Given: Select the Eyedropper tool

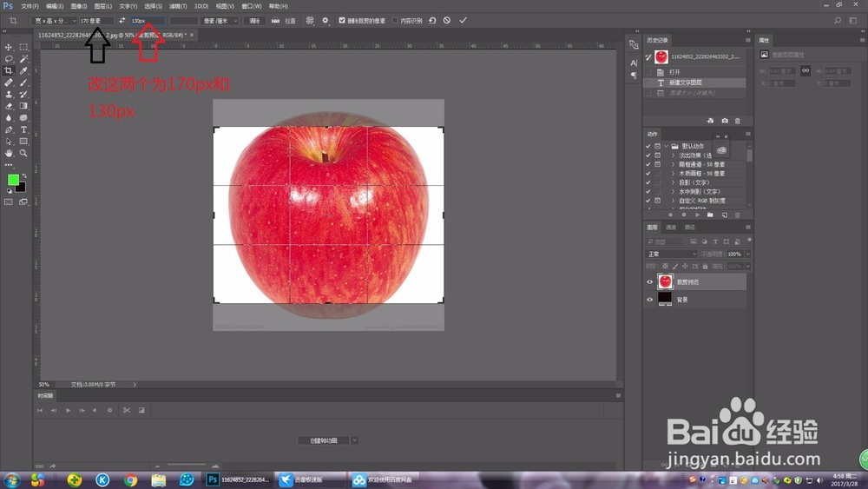Looking at the screenshot, I should pyautogui.click(x=23, y=70).
